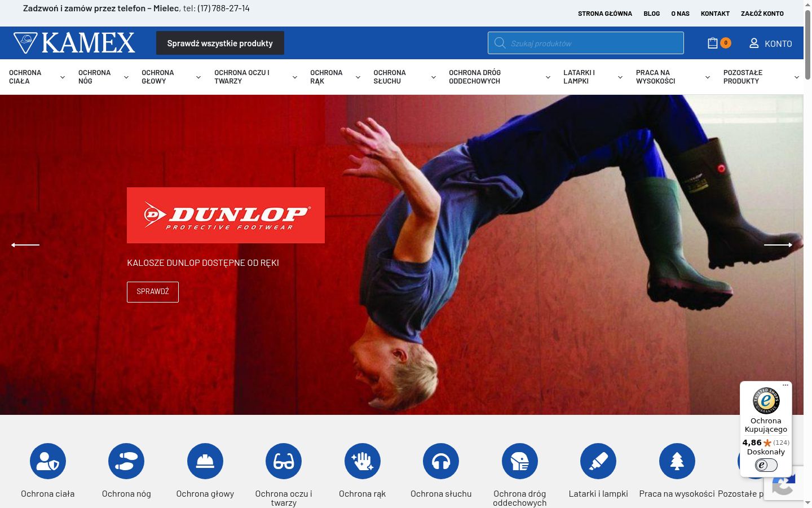812x508 pixels.
Task: Click the Dunlop Protective Footwear logo
Action: click(x=226, y=215)
